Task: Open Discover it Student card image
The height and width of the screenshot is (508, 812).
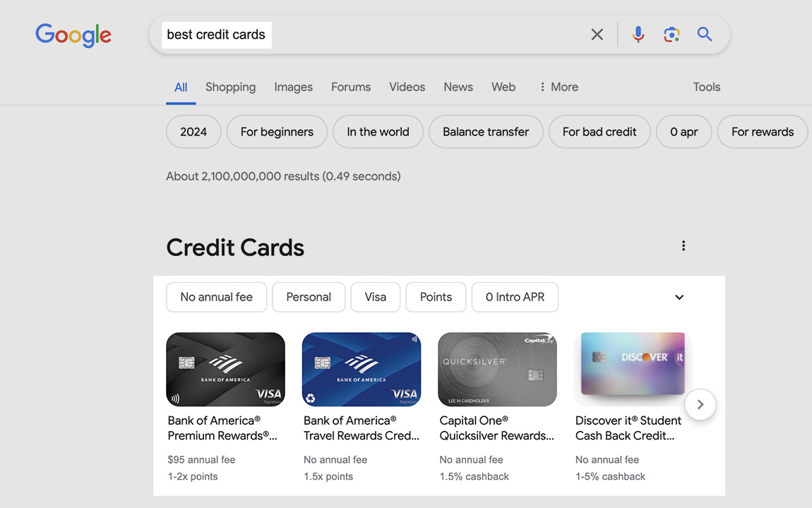Action: tap(633, 370)
